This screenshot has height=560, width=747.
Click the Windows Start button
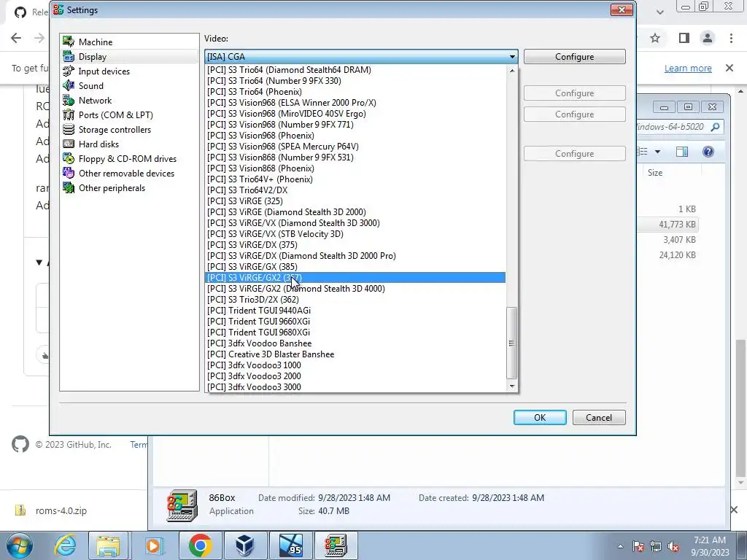tap(20, 545)
